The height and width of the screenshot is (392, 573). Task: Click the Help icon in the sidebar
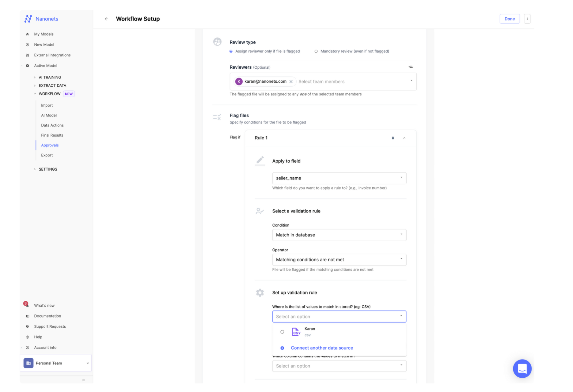[27, 337]
